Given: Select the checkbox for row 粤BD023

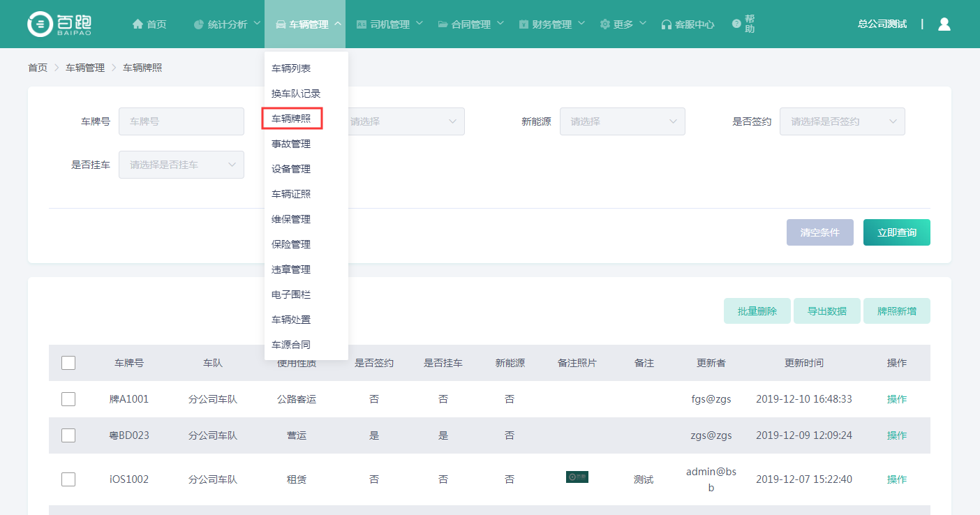Looking at the screenshot, I should tap(68, 435).
